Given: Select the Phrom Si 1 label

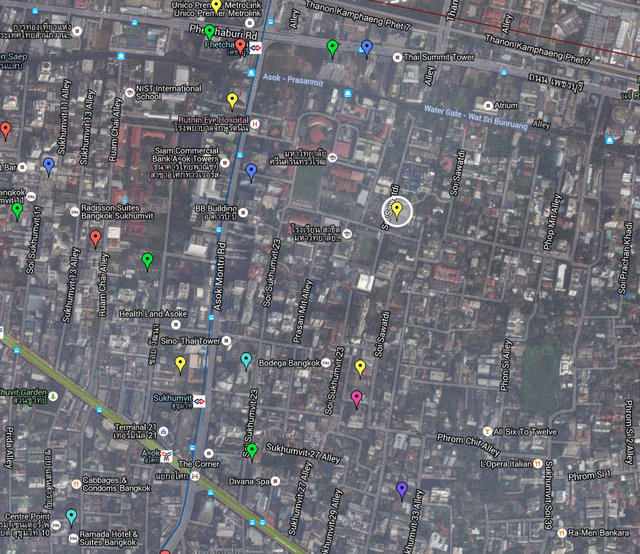Looking at the screenshot, I should tap(589, 476).
